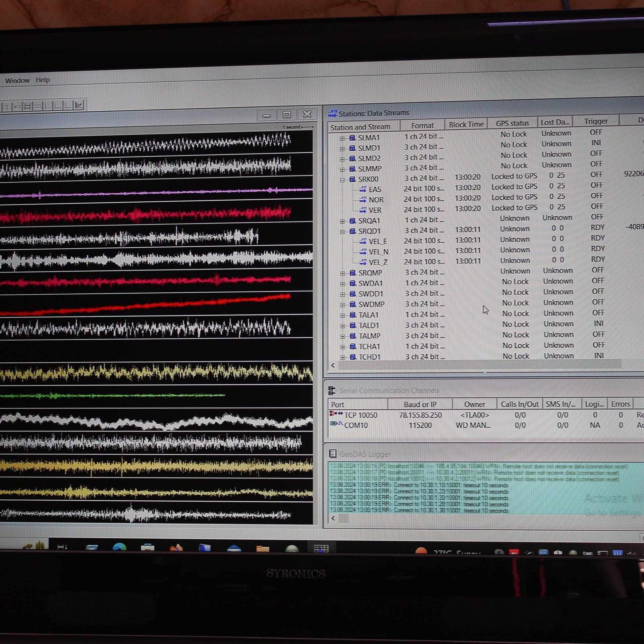Image resolution: width=644 pixels, height=644 pixels.
Task: Select the VEL_Z stream under SRQD1
Action: tap(378, 262)
